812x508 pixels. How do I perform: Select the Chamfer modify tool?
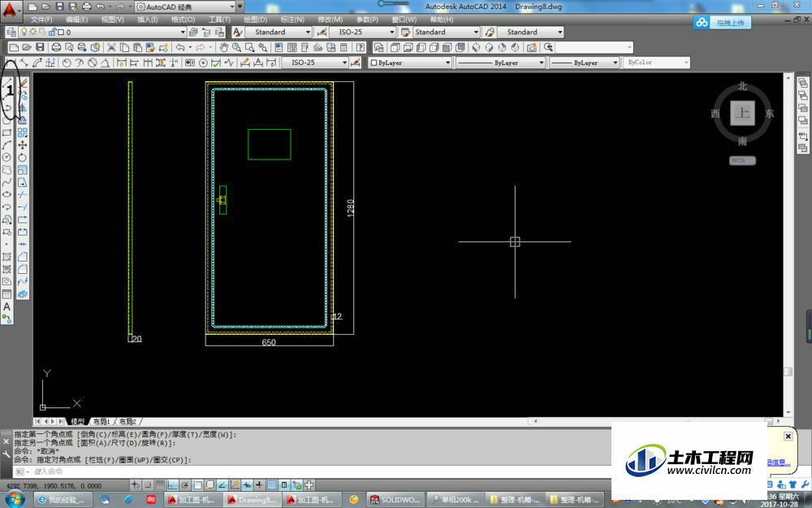point(22,257)
